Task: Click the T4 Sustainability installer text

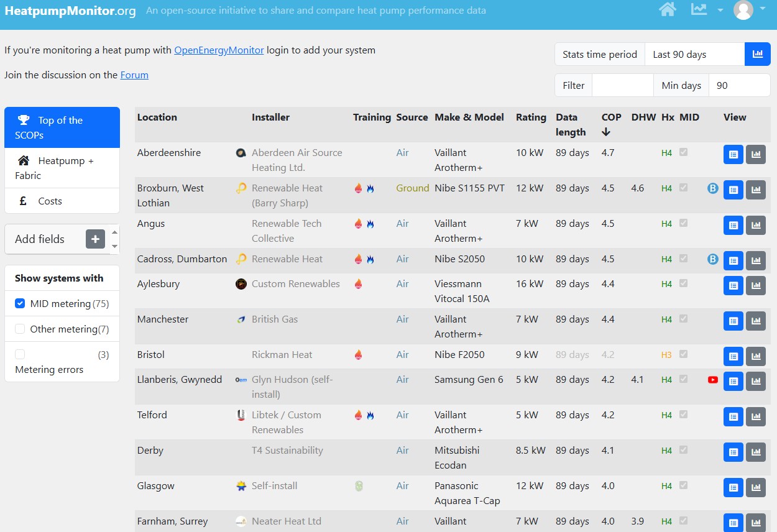Action: click(x=287, y=450)
